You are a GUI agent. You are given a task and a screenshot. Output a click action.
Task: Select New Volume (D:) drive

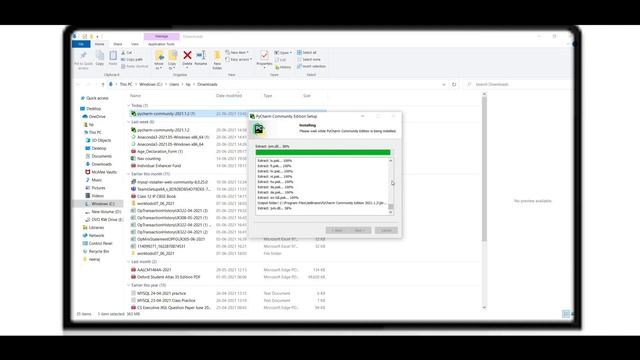coord(103,212)
